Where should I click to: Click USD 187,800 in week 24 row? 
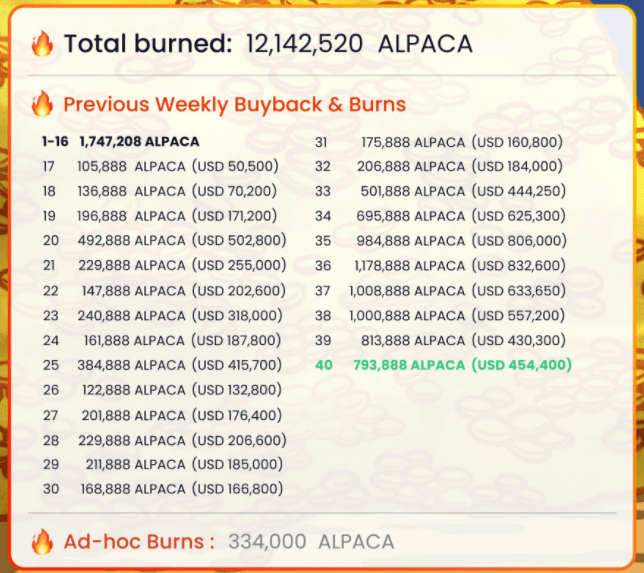[x=236, y=341]
